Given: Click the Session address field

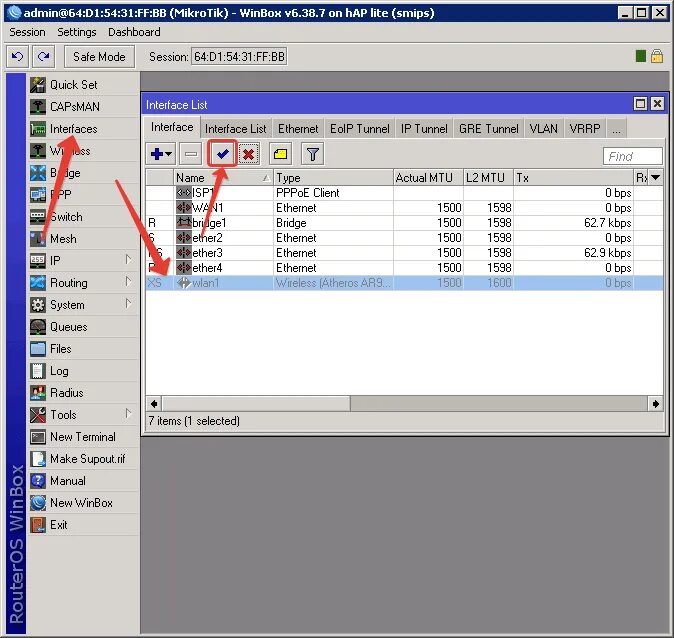Looking at the screenshot, I should click(x=239, y=57).
